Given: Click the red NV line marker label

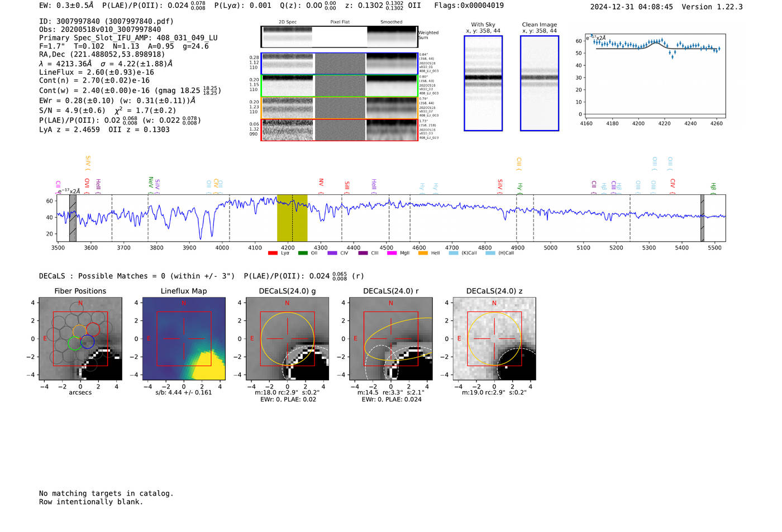Looking at the screenshot, I should [x=321, y=183].
